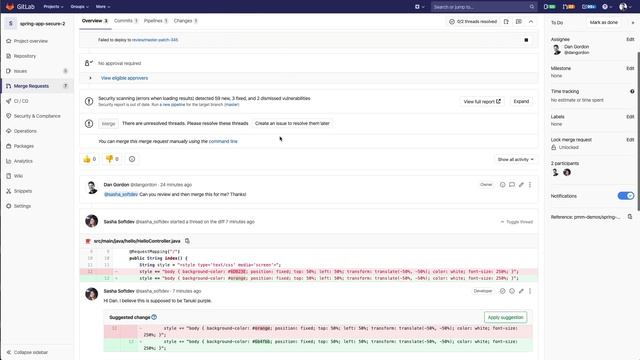Image resolution: width=640 pixels, height=360 pixels.
Task: Copy the merge request reference
Action: click(x=630, y=217)
